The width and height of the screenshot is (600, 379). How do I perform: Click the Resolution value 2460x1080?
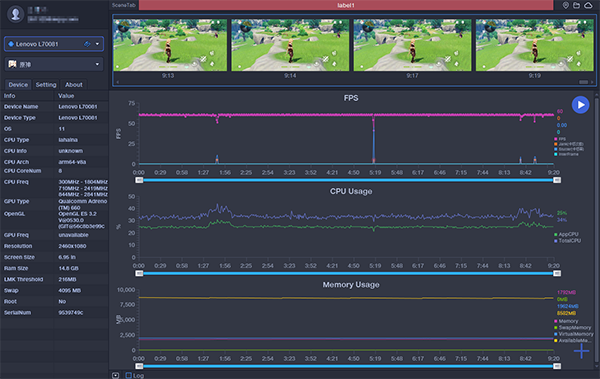click(x=72, y=246)
